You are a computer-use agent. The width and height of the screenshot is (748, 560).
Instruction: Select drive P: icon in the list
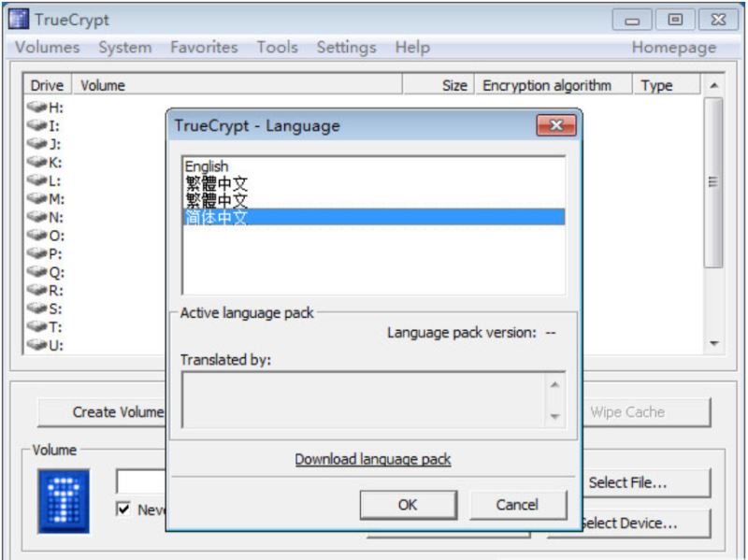36,252
